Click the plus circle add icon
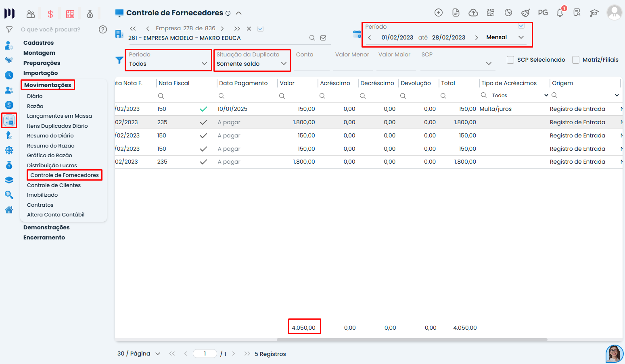Screen dimensions: 625x364 coord(439,13)
